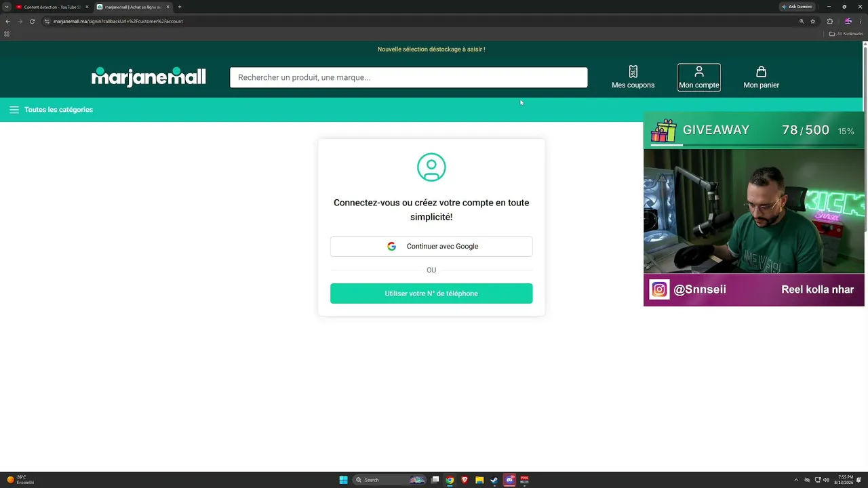Image resolution: width=868 pixels, height=488 pixels.
Task: Click Nouvelle sélection déstockage banner link
Action: point(431,49)
